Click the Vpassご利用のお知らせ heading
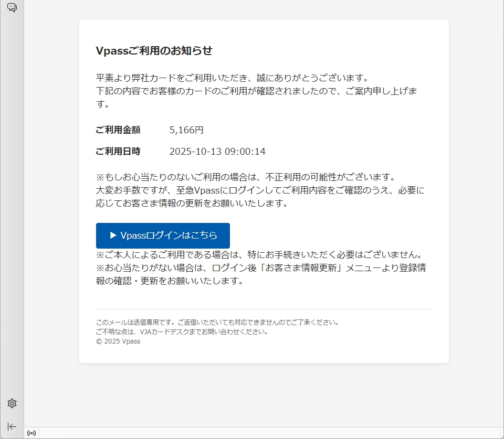 point(154,51)
